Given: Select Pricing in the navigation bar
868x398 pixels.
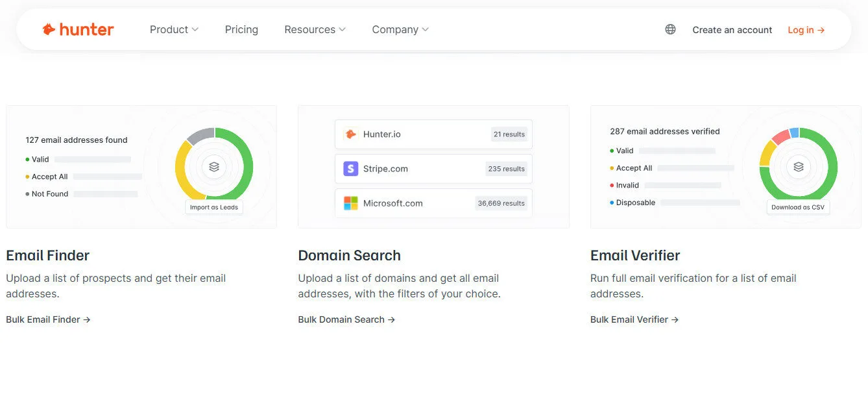Looking at the screenshot, I should tap(241, 29).
